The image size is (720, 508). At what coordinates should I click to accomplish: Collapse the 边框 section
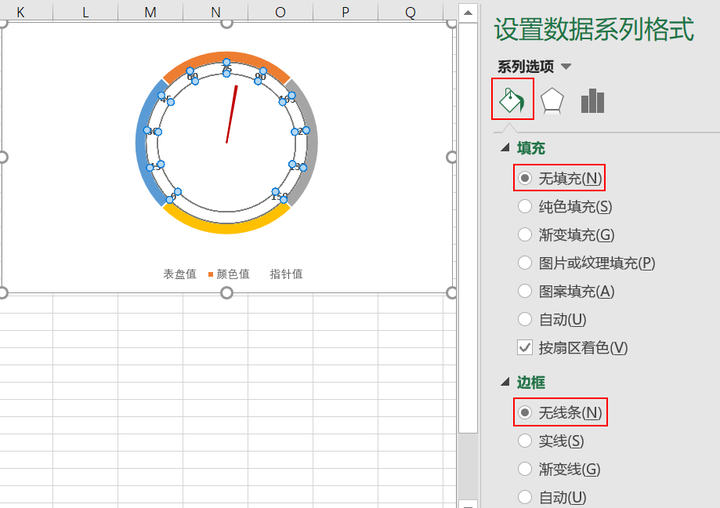[506, 382]
